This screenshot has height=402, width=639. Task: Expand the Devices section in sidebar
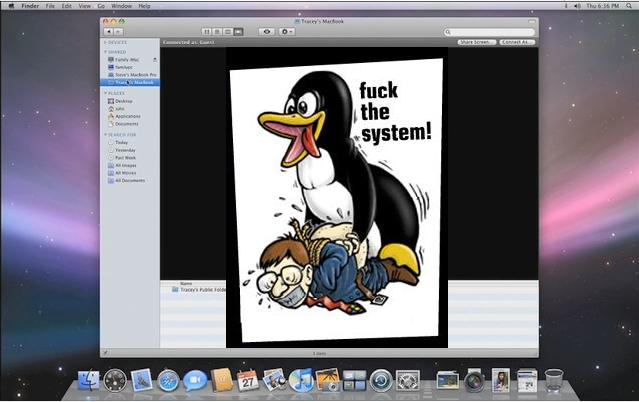click(x=105, y=42)
